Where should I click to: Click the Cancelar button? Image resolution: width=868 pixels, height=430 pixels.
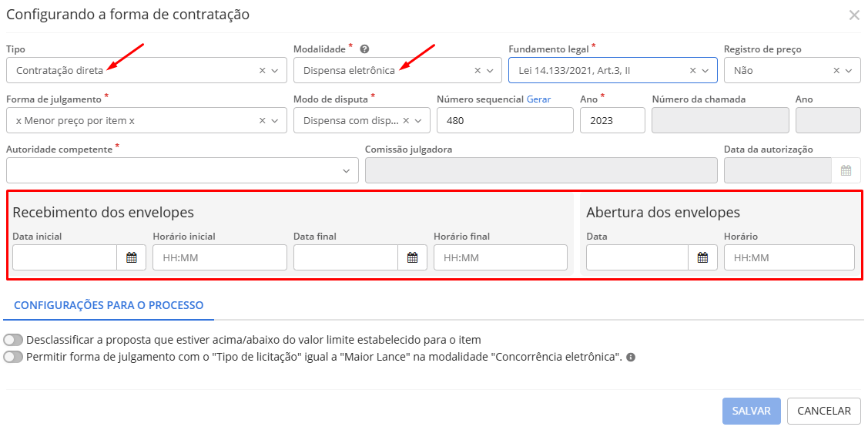click(x=824, y=412)
